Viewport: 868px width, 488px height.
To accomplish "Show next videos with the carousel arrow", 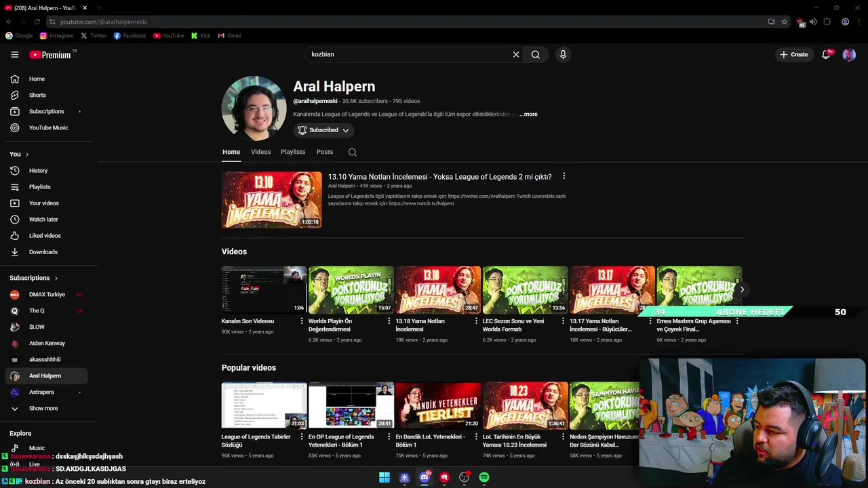I will pyautogui.click(x=742, y=289).
